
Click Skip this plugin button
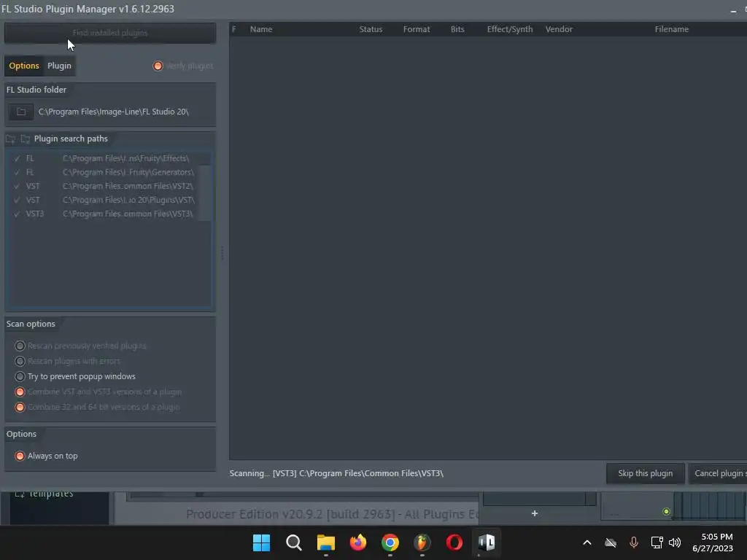point(645,473)
